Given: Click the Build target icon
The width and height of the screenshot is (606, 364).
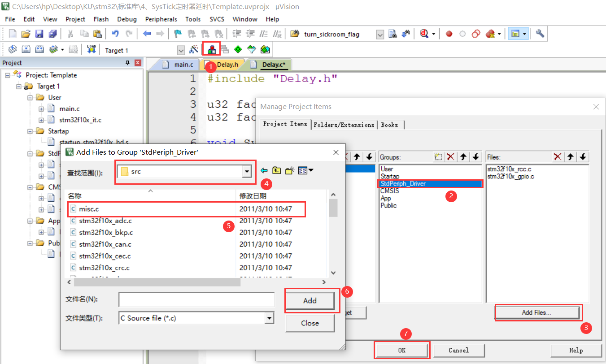Looking at the screenshot, I should (x=26, y=50).
